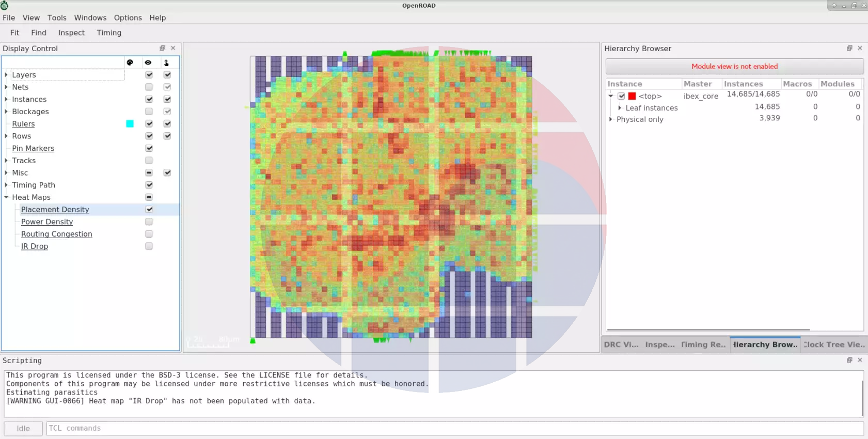
Task: Close the Hierarchy Browser panel
Action: 860,48
